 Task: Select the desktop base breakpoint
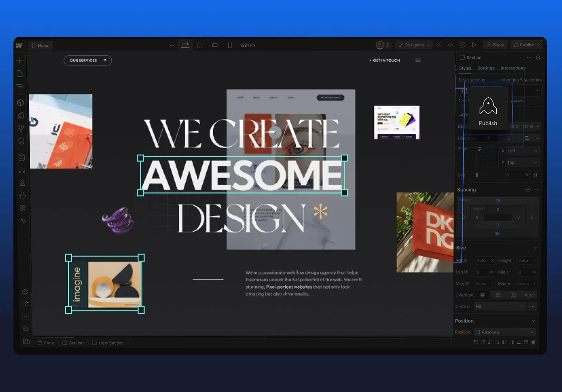[x=185, y=45]
